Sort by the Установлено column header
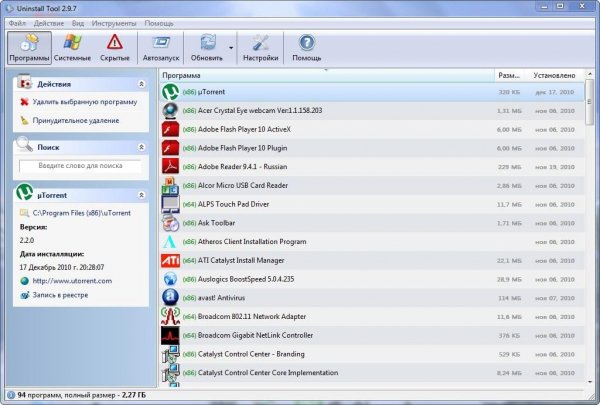600x405 pixels. click(x=554, y=75)
